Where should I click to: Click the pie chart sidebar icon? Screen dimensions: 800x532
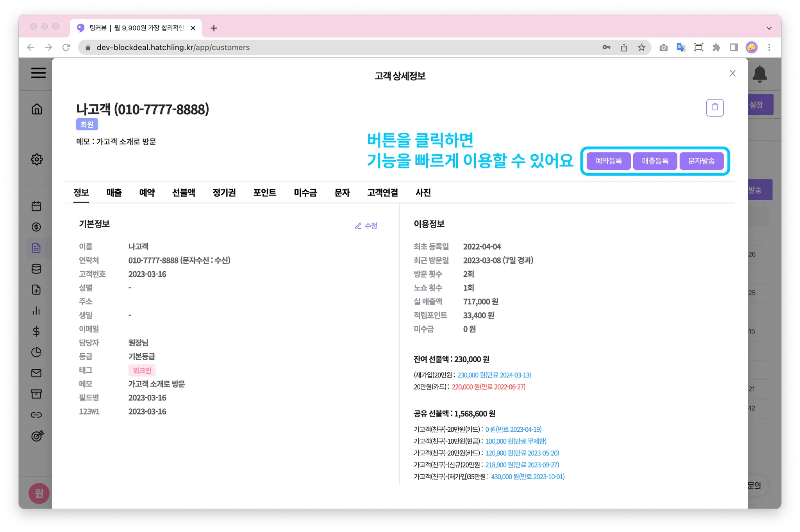point(36,352)
